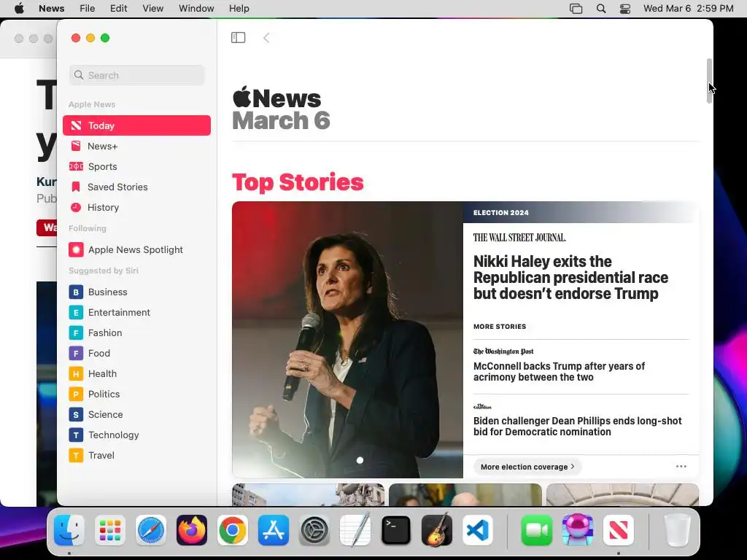Open Saved Stories in the sidebar
The width and height of the screenshot is (747, 560).
(136, 187)
